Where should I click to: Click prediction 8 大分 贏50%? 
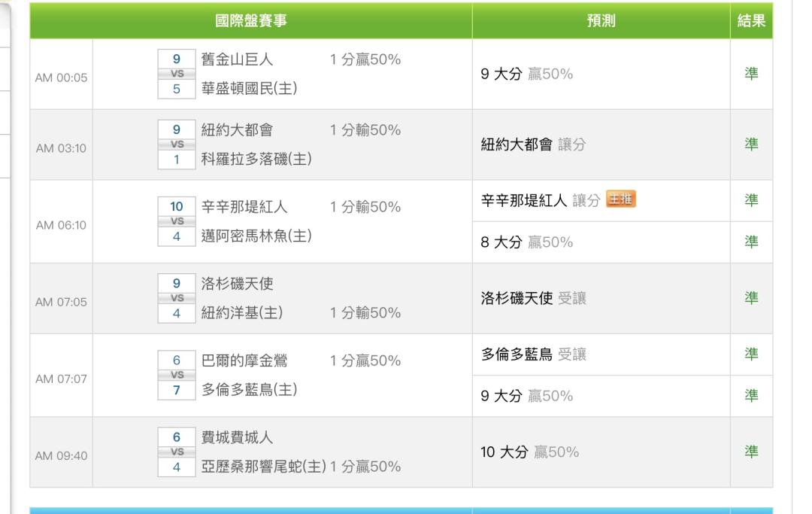[x=526, y=242]
